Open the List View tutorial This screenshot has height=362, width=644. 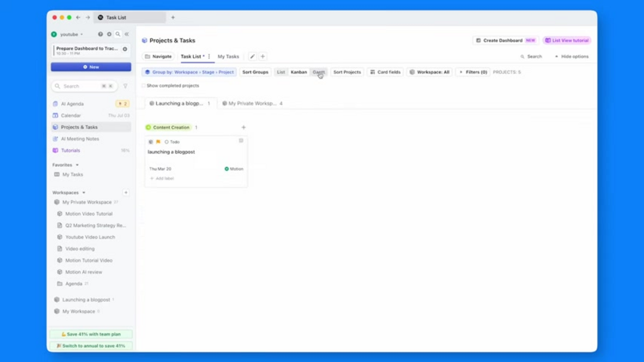(566, 40)
